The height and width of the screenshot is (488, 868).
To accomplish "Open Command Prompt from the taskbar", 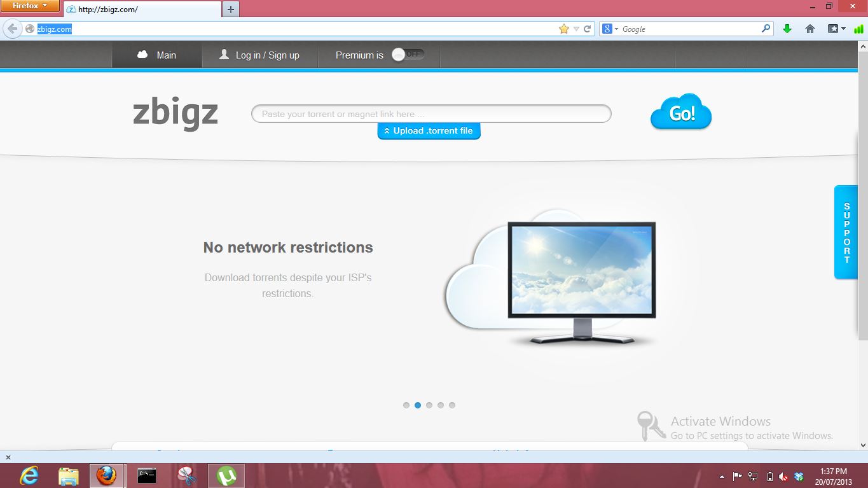I will tap(147, 475).
